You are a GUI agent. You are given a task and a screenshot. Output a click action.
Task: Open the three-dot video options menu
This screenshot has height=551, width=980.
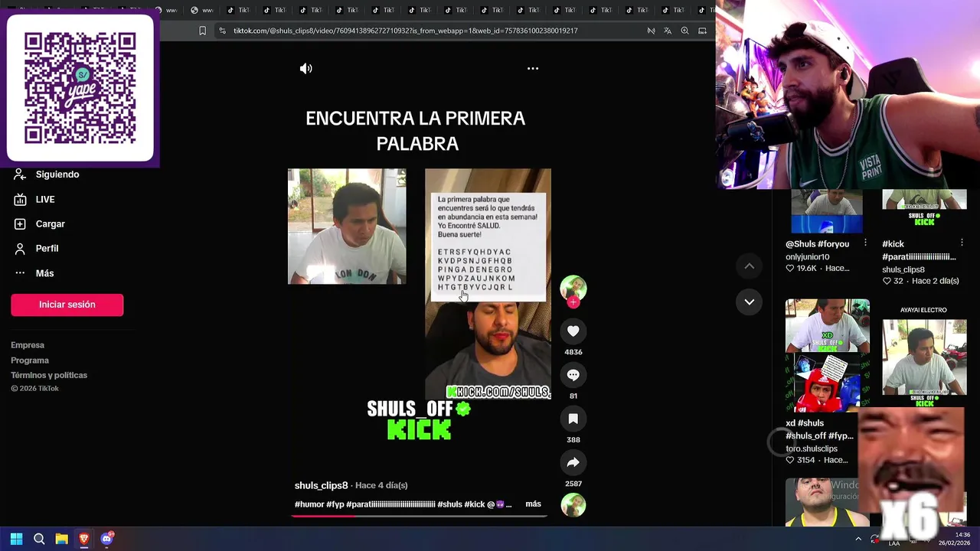pos(533,69)
